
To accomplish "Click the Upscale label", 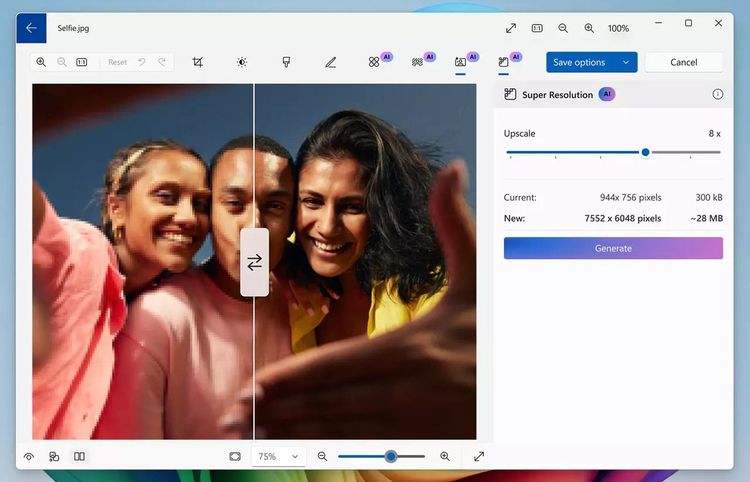I will pyautogui.click(x=519, y=134).
